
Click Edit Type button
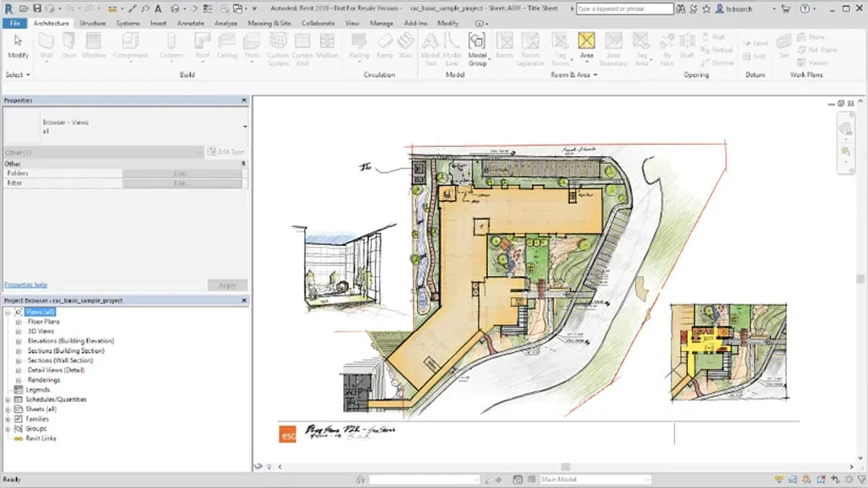(x=226, y=152)
